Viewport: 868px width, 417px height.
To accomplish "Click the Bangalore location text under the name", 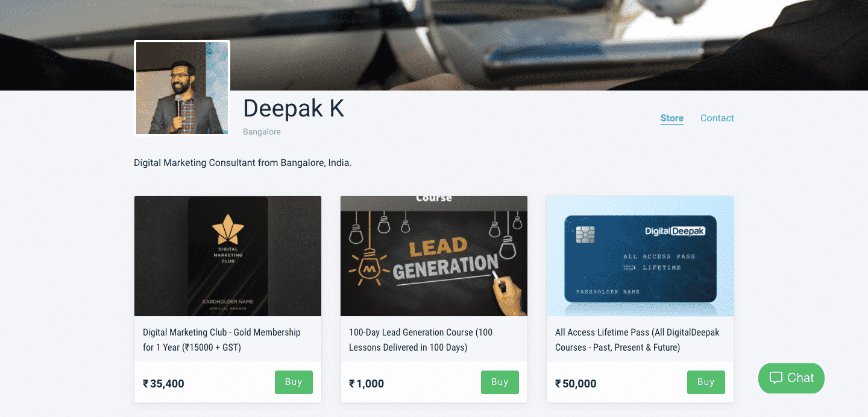I will pos(262,132).
